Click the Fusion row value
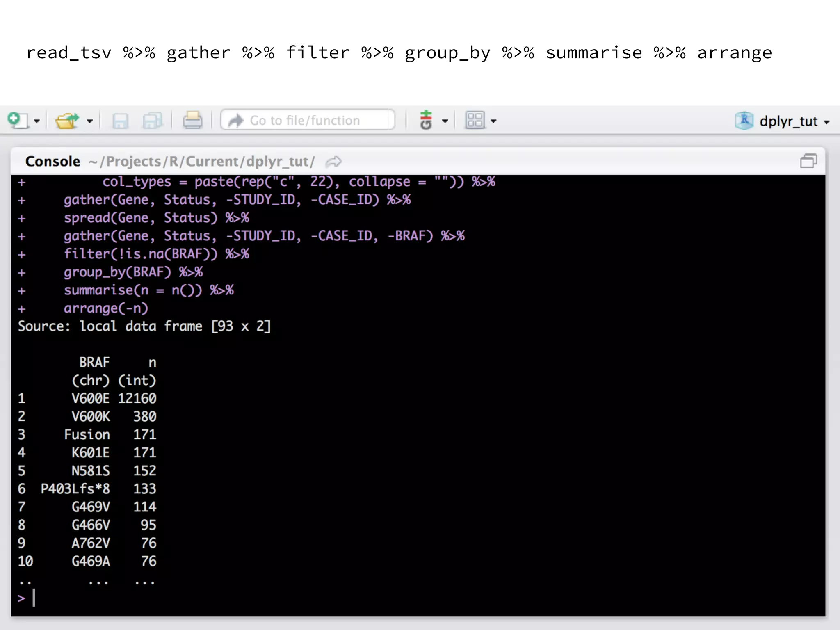 tap(87, 434)
